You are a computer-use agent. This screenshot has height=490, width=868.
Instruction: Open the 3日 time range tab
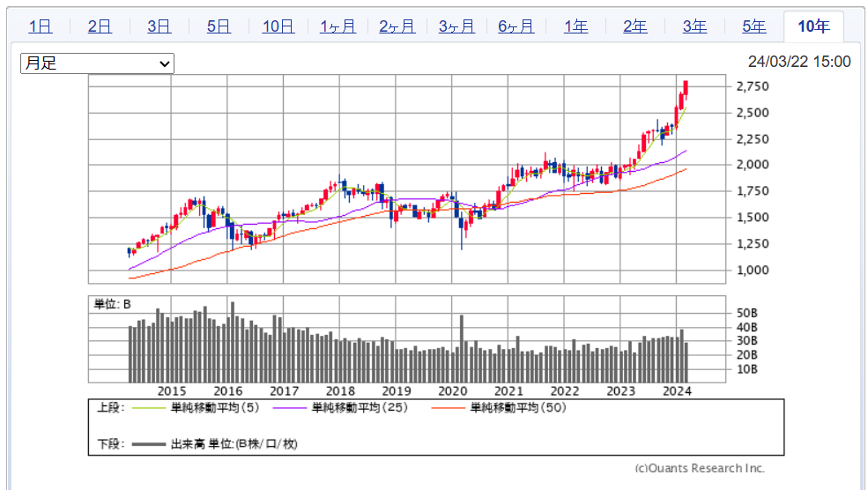click(159, 26)
